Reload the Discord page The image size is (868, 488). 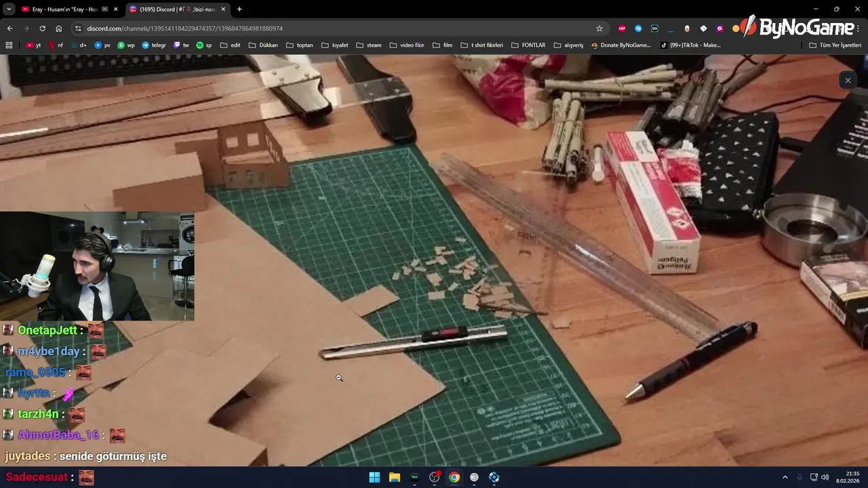tap(42, 28)
